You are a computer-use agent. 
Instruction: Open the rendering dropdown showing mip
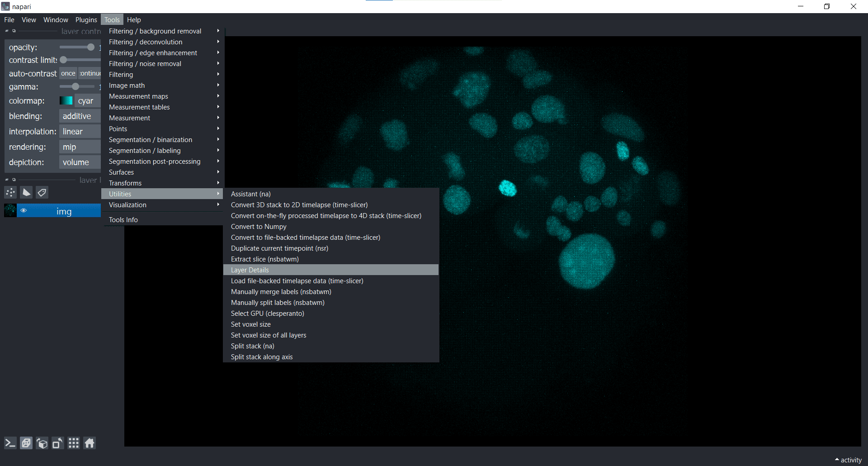point(80,147)
